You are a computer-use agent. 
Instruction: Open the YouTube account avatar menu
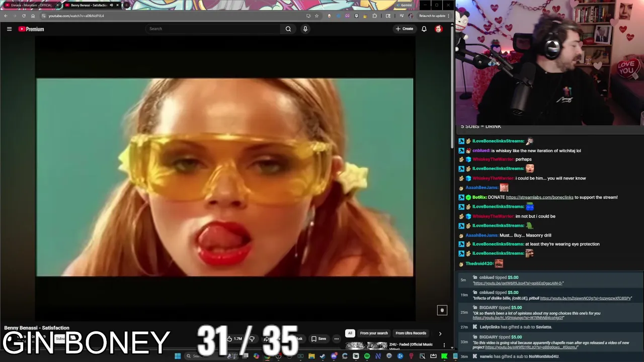(x=438, y=29)
